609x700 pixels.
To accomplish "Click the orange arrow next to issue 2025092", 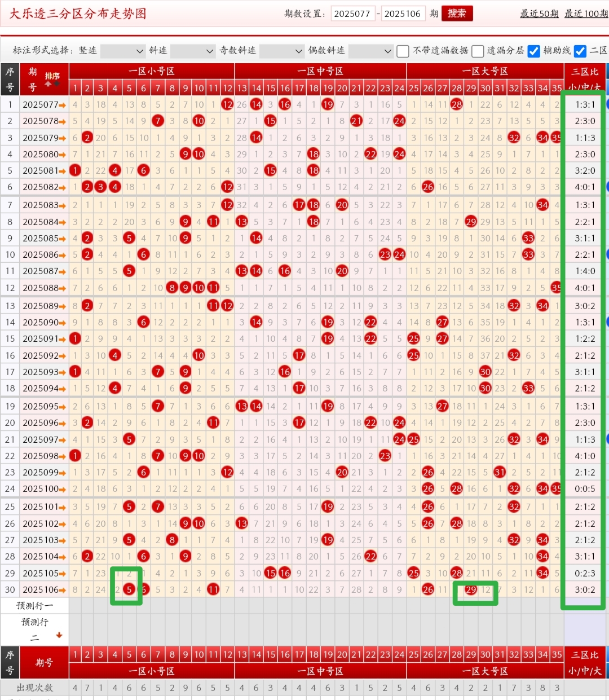I will click(x=62, y=356).
